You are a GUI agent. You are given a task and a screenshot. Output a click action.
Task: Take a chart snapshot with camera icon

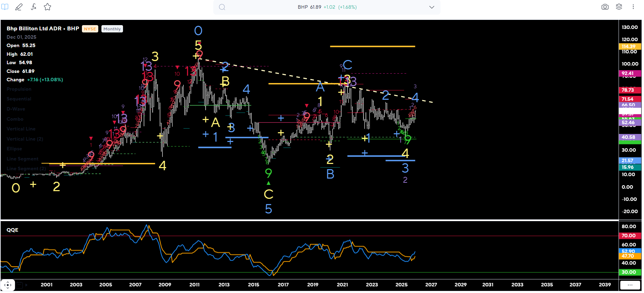click(605, 7)
